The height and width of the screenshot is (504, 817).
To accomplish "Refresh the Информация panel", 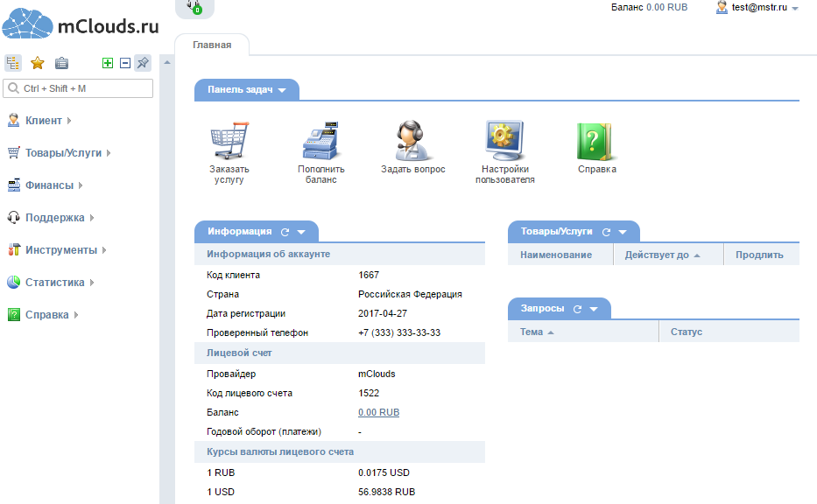I will [285, 232].
